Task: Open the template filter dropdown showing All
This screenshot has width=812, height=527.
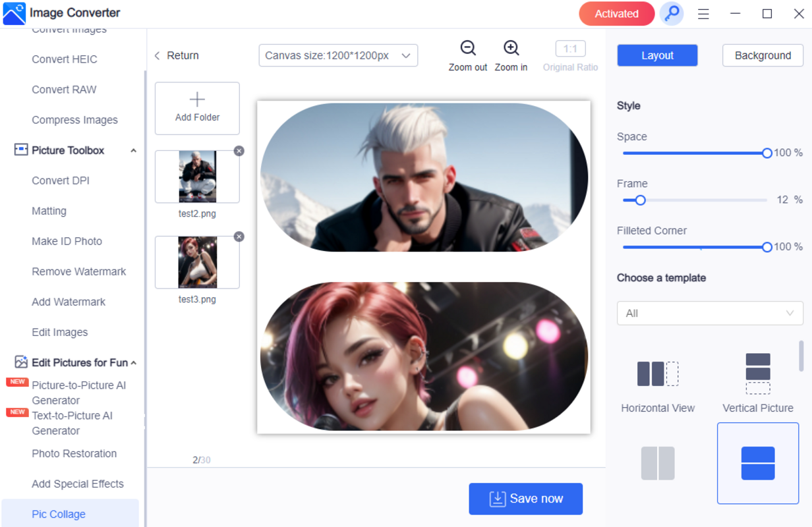Action: [710, 314]
